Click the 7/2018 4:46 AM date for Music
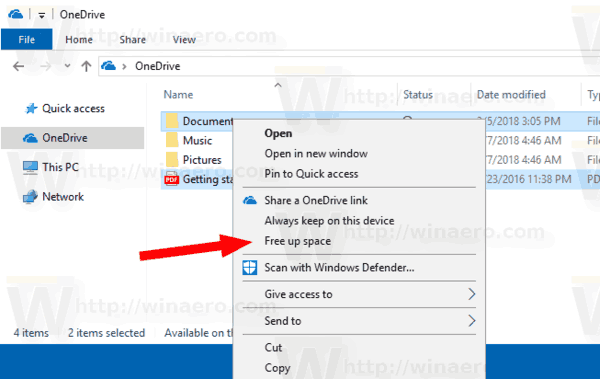 [x=524, y=140]
